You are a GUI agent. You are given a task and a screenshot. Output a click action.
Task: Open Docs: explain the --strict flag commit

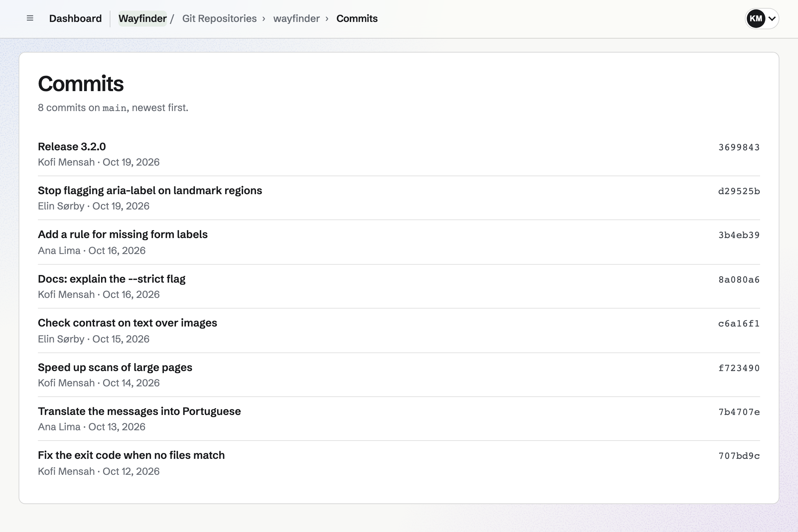[112, 279]
